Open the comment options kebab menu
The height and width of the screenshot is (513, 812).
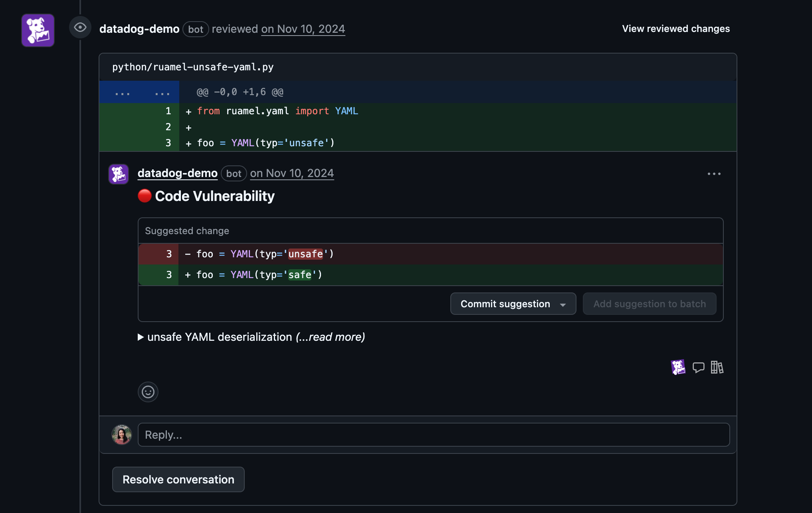(714, 173)
